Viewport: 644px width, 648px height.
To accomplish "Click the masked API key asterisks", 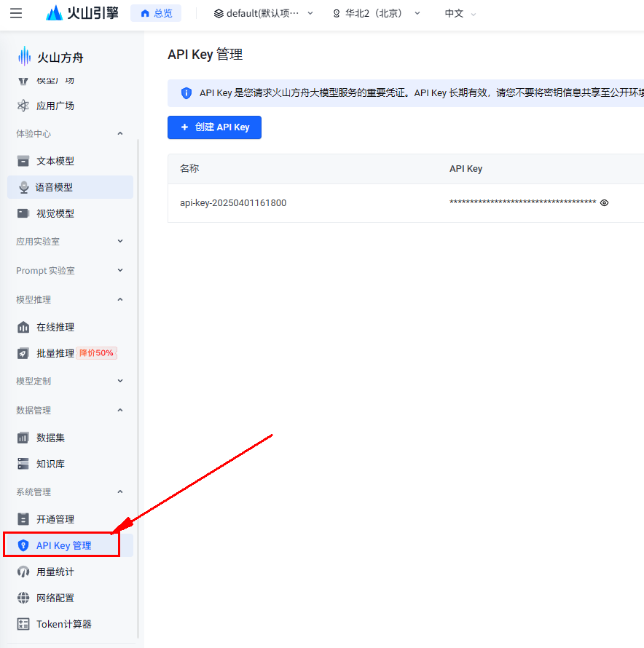I will [x=523, y=202].
